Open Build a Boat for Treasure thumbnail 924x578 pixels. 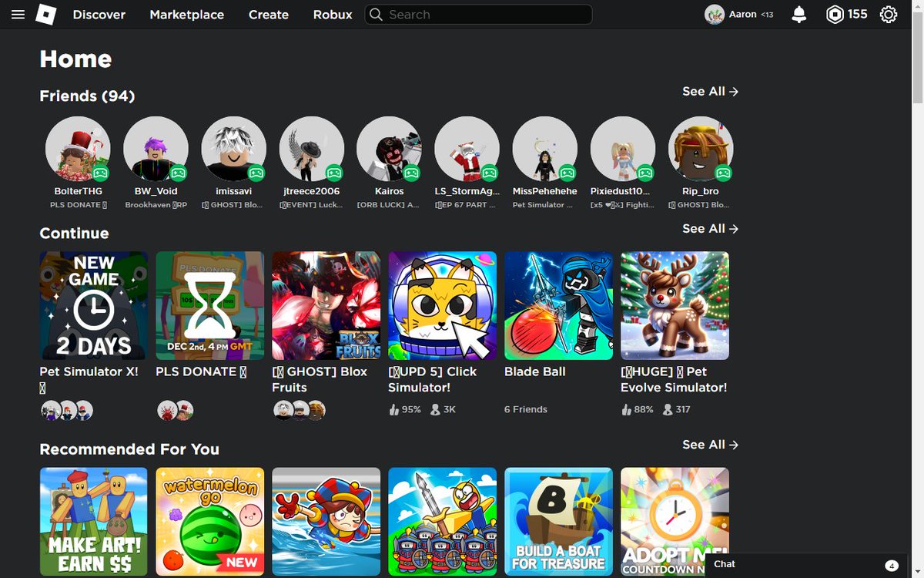tap(559, 522)
